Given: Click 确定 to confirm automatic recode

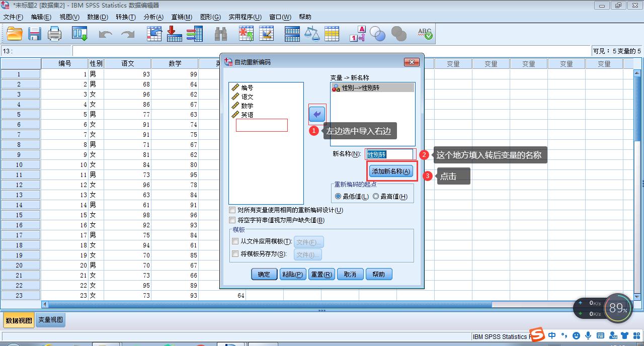Looking at the screenshot, I should coord(264,274).
